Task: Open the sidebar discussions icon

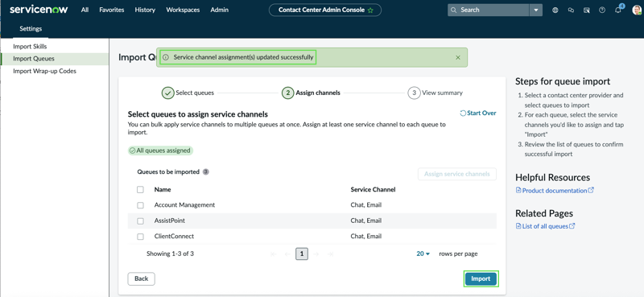Action: pos(587,10)
